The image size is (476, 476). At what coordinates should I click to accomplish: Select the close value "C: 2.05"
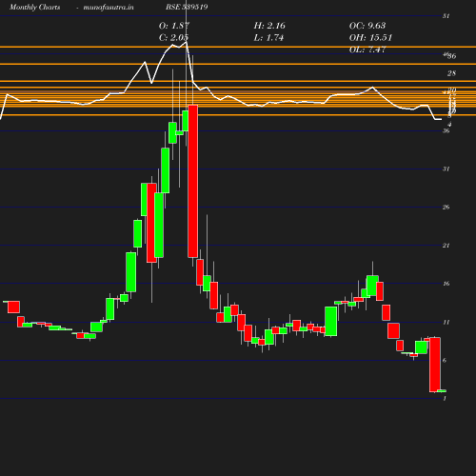(173, 38)
